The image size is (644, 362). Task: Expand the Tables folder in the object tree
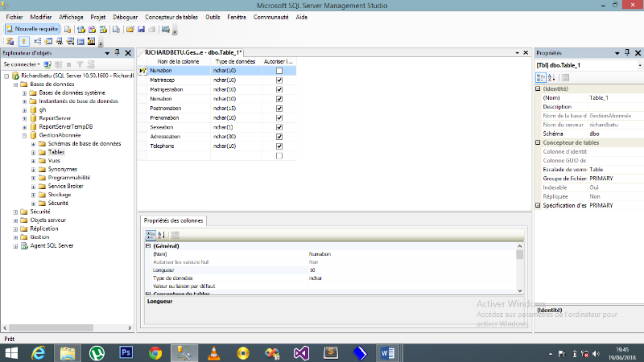[34, 151]
